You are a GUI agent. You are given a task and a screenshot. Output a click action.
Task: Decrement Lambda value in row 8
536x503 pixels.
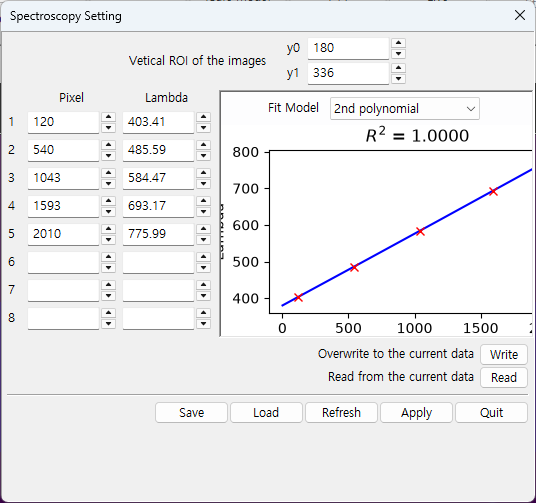point(203,324)
